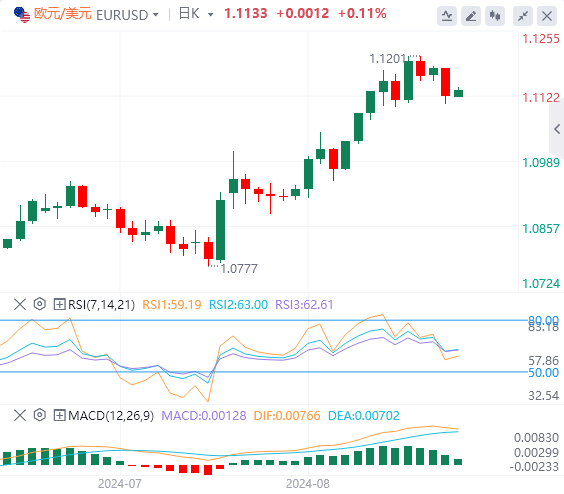The width and height of the screenshot is (564, 494).
Task: Click the RSI(7,14,21) indicator label
Action: [101, 305]
